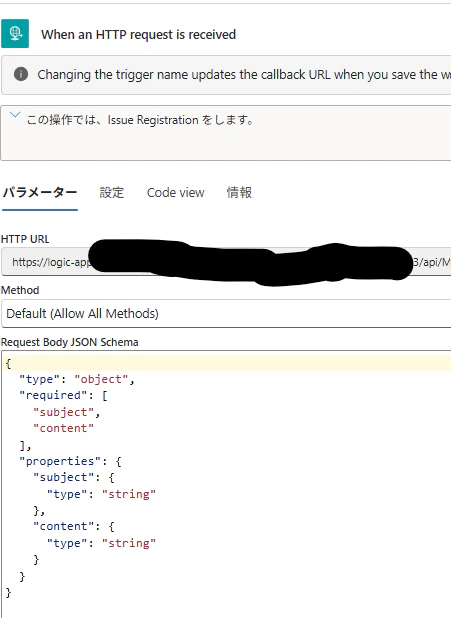Click the "subject" property definition line
451x618 pixels.
point(74,477)
